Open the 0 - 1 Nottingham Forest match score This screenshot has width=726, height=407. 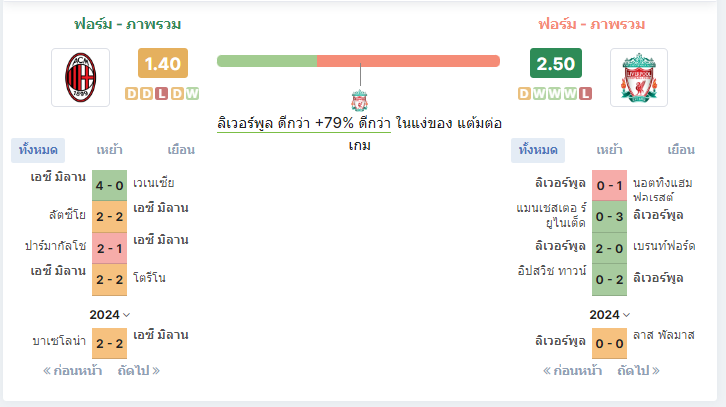coord(609,185)
